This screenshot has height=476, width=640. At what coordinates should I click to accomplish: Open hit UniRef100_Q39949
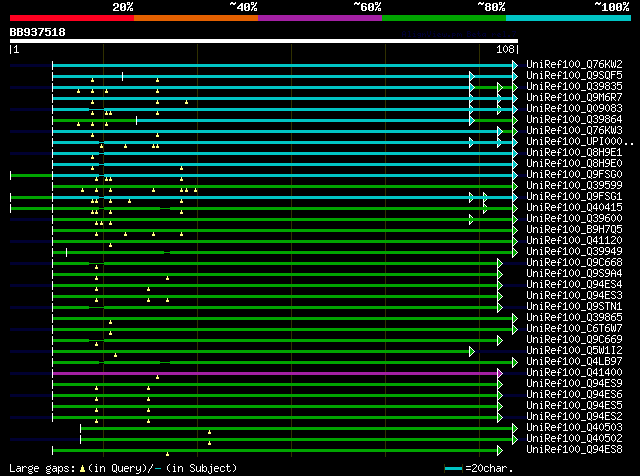point(574,252)
